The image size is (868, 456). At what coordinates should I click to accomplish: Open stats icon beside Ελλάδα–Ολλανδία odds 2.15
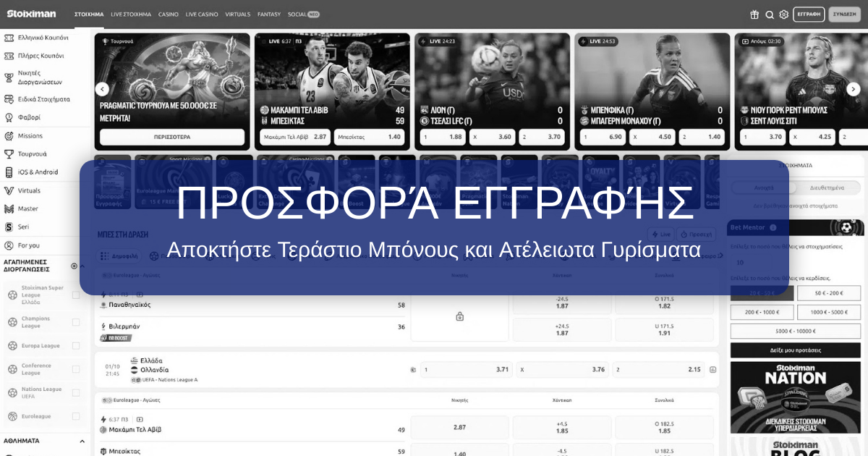(x=713, y=369)
